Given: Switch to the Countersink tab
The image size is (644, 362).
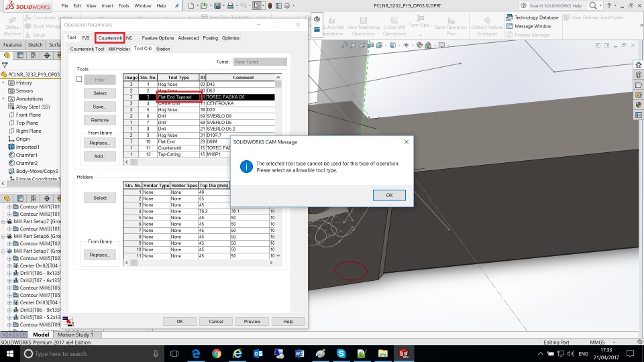Looking at the screenshot, I should click(x=110, y=38).
